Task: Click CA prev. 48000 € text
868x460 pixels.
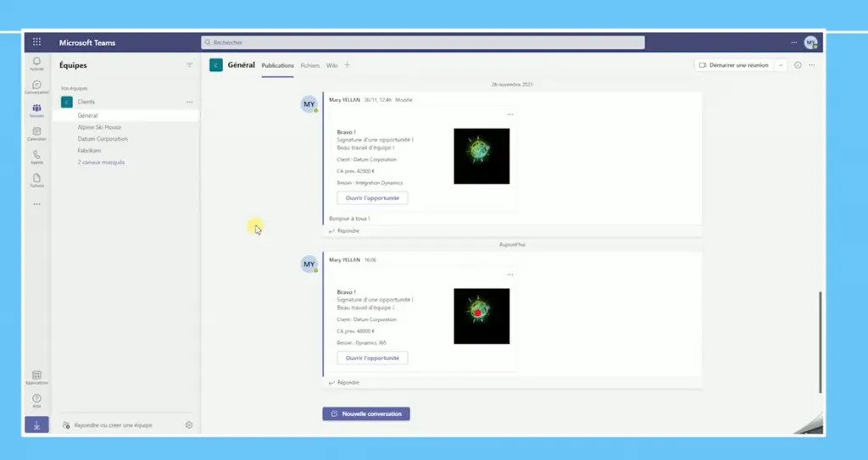Action: [x=356, y=331]
